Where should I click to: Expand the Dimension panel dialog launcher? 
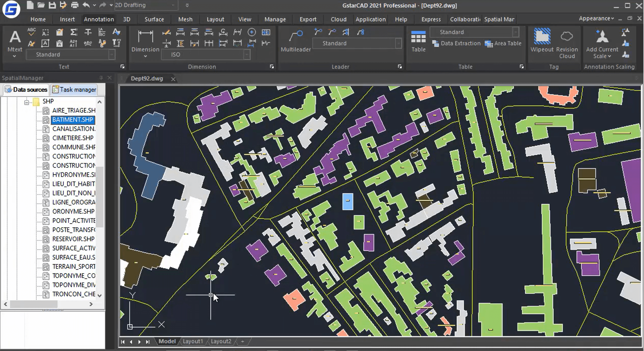(272, 67)
